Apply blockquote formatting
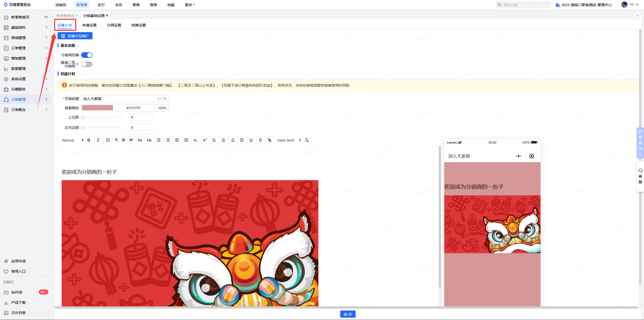Image resolution: width=644 pixels, height=320 pixels. pos(131,140)
